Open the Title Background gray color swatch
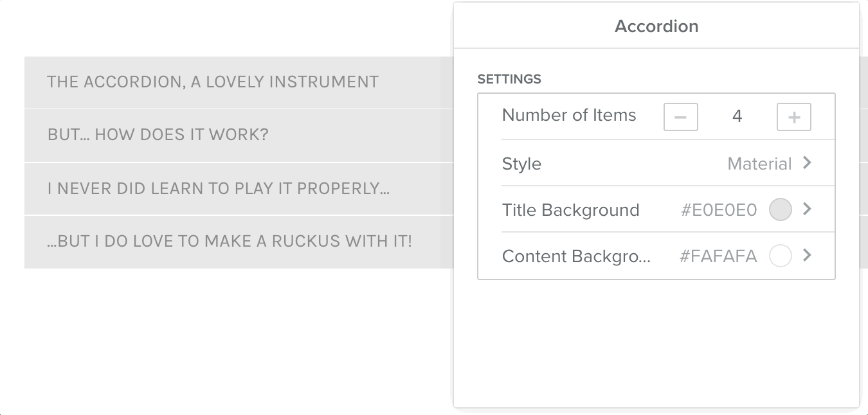Screen dimensions: 868x415 [x=780, y=209]
